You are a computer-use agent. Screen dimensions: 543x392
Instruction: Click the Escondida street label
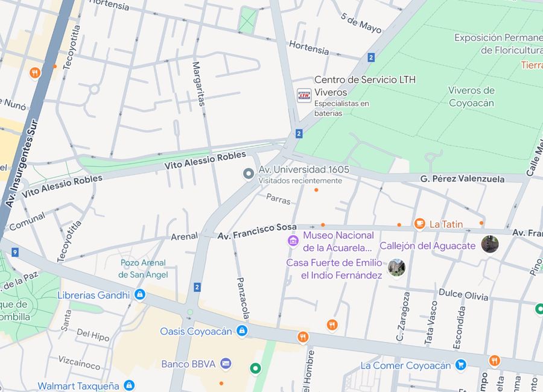coord(459,327)
